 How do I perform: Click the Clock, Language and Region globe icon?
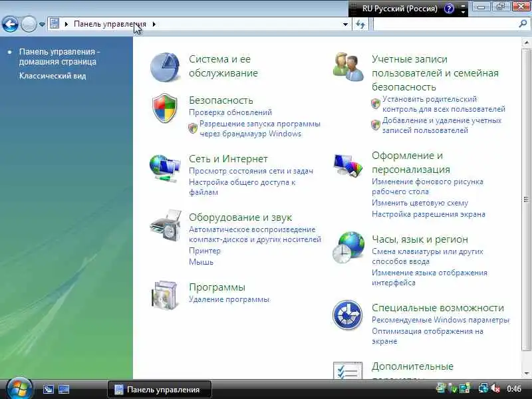pyautogui.click(x=348, y=247)
